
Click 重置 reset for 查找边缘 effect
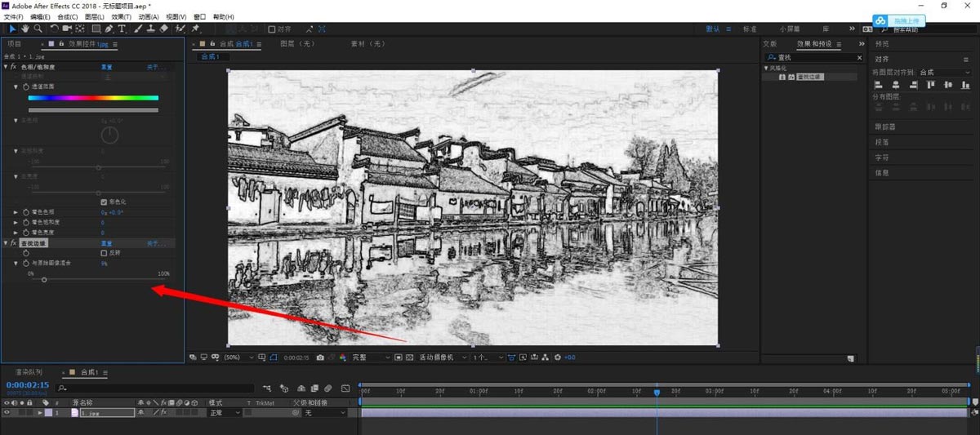(106, 243)
